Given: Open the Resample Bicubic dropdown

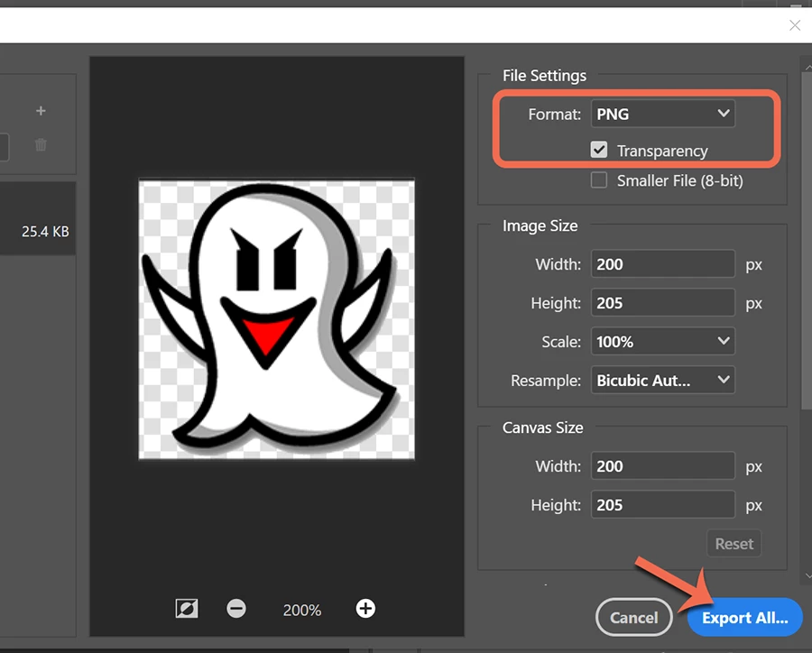Looking at the screenshot, I should [663, 380].
